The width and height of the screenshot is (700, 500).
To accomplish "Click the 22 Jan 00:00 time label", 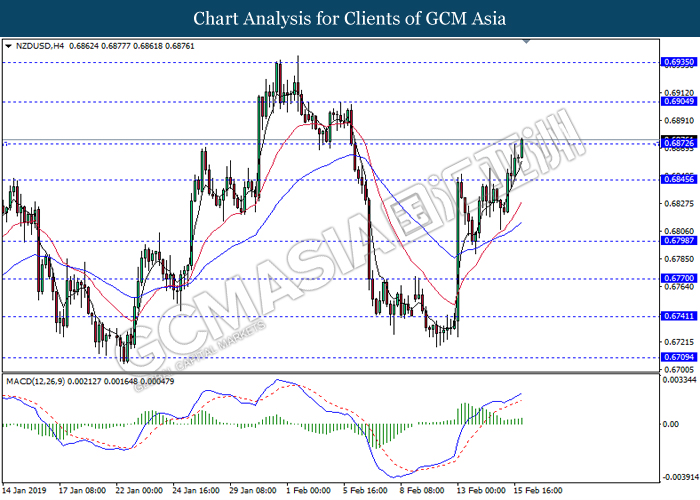I will click(x=139, y=491).
